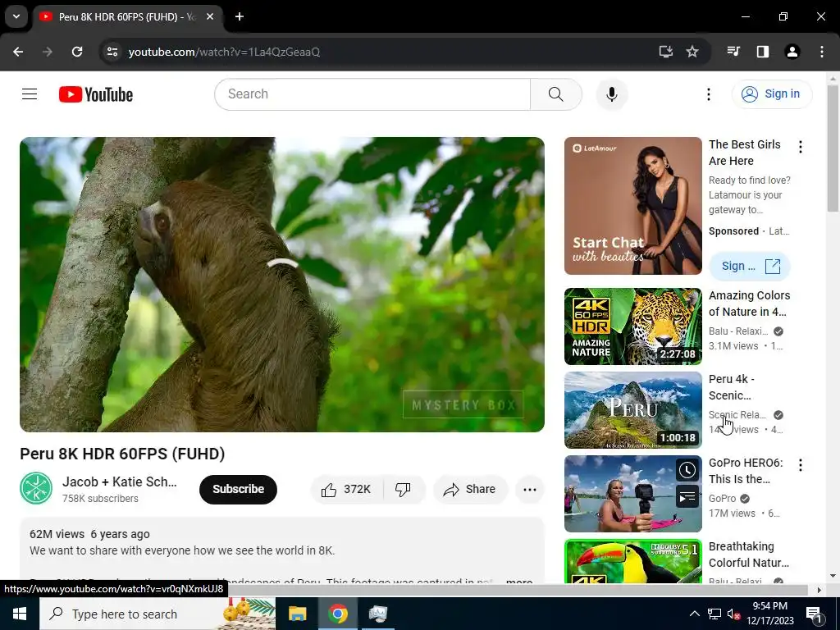Switch to Chrome in the taskbar
The height and width of the screenshot is (630, 840).
(x=337, y=614)
